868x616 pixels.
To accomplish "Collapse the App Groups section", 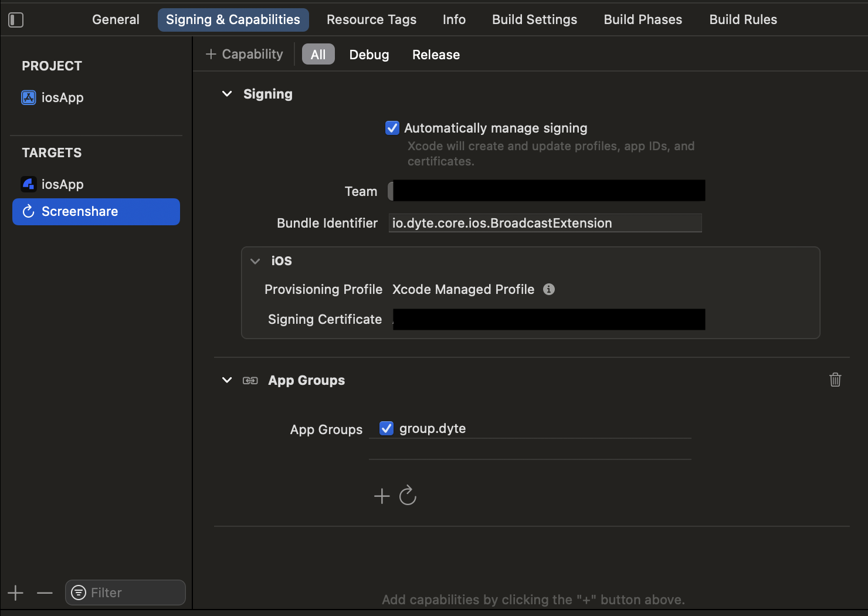I will click(227, 380).
